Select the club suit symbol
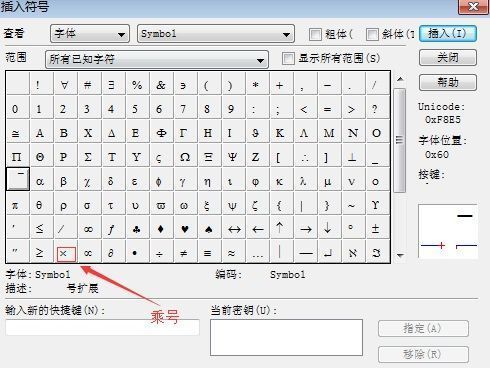 coord(136,229)
